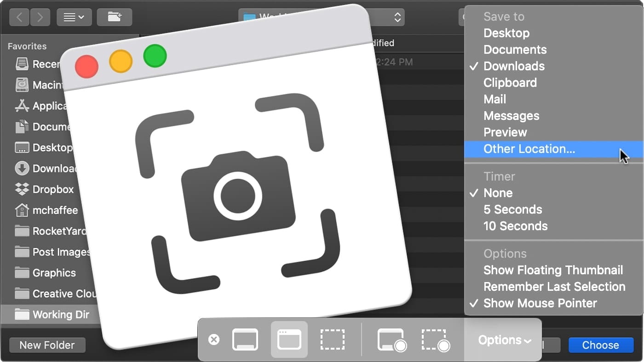Choose Capture Selected Portion icon
Viewport: 644px width, 362px height.
[332, 340]
